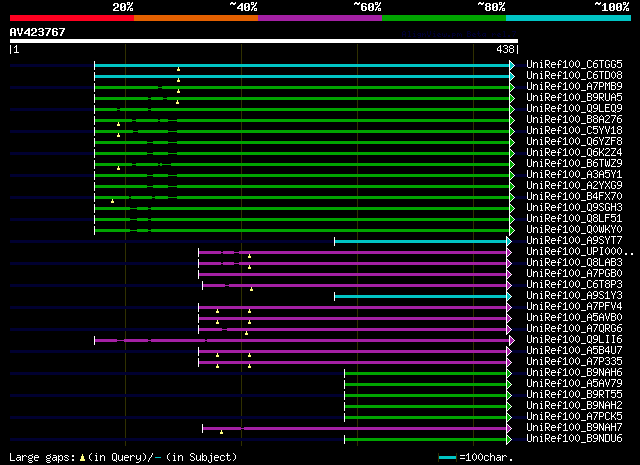
Task: Click the yellow gap marker under the A7QRG6 bar
Action: click(x=247, y=333)
